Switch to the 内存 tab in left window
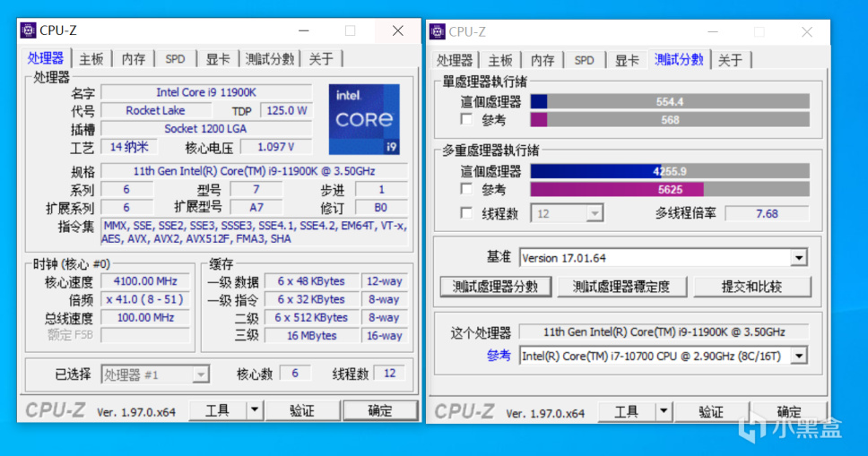Image resolution: width=868 pixels, height=456 pixels. (x=134, y=58)
